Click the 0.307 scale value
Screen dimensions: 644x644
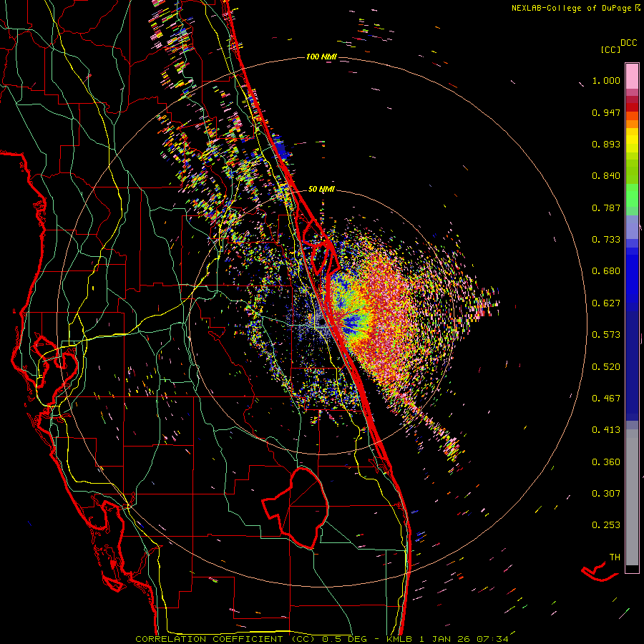[606, 494]
